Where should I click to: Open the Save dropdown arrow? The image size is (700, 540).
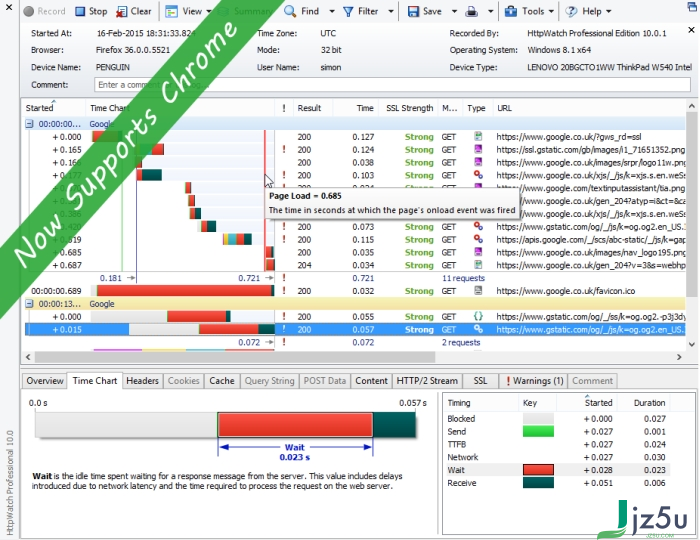point(454,11)
